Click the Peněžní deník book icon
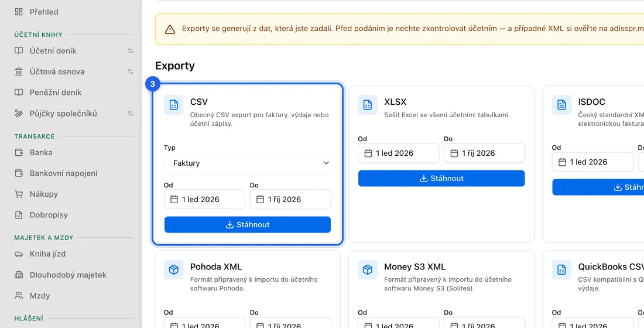The image size is (644, 328). click(x=19, y=93)
